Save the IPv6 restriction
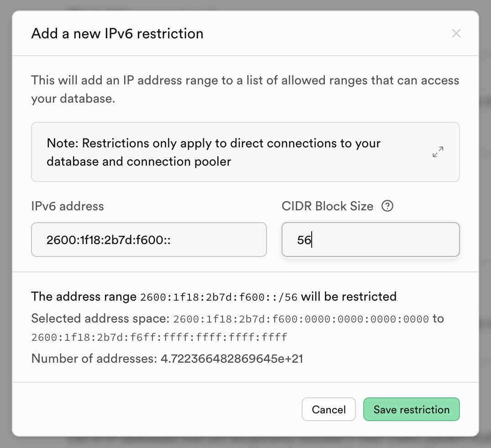 (412, 409)
